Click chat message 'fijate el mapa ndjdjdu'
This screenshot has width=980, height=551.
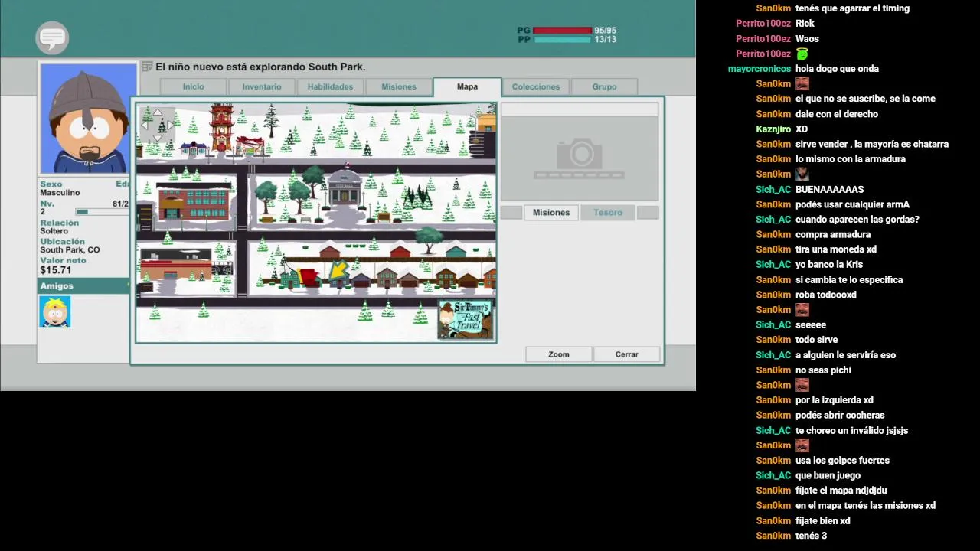click(x=841, y=491)
